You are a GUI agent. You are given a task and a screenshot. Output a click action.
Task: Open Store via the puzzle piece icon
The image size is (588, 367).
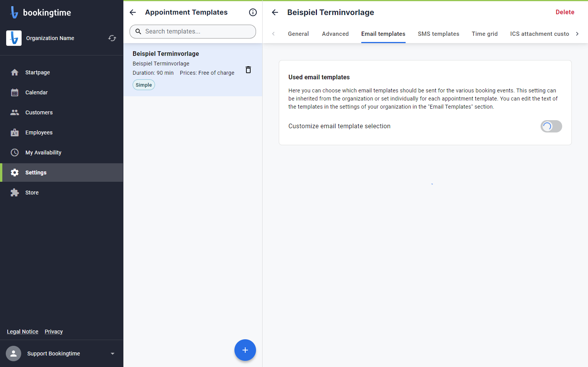(15, 193)
